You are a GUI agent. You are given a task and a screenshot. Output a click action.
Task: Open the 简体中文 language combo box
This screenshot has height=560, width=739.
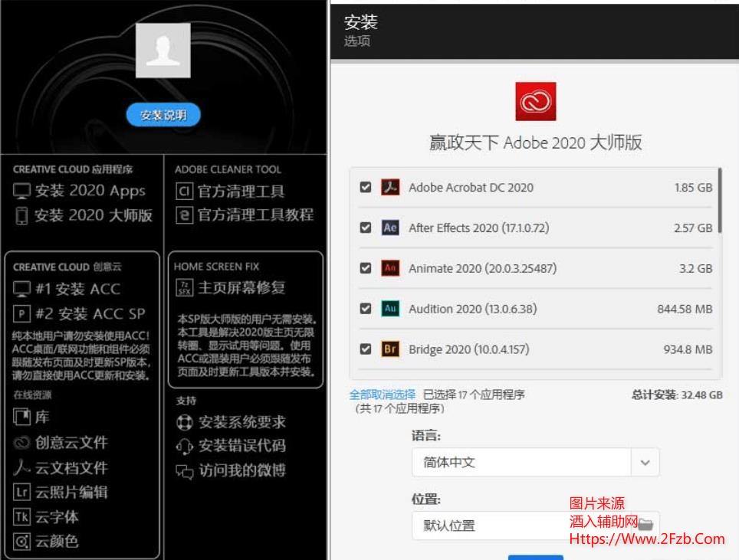click(x=521, y=463)
